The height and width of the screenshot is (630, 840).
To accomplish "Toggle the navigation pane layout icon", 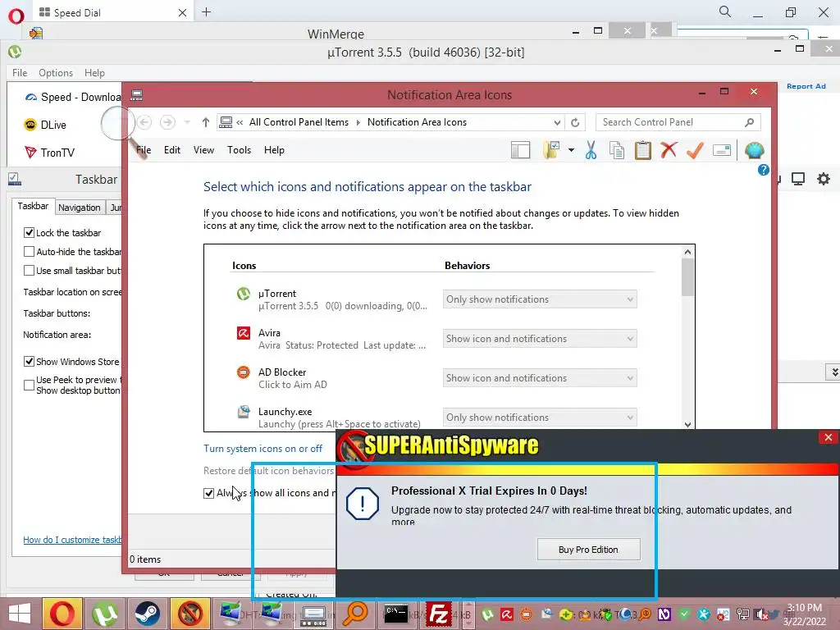I will tap(520, 151).
